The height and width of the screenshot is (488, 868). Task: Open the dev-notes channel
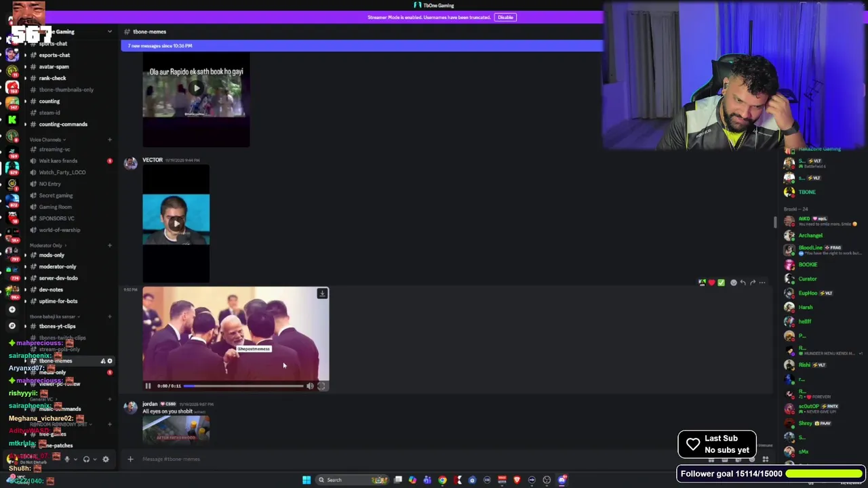51,289
